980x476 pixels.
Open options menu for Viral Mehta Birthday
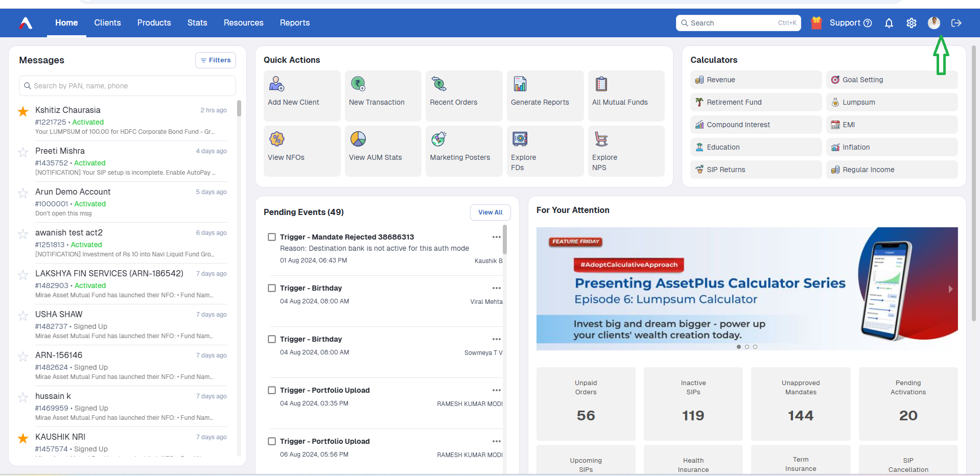point(497,288)
